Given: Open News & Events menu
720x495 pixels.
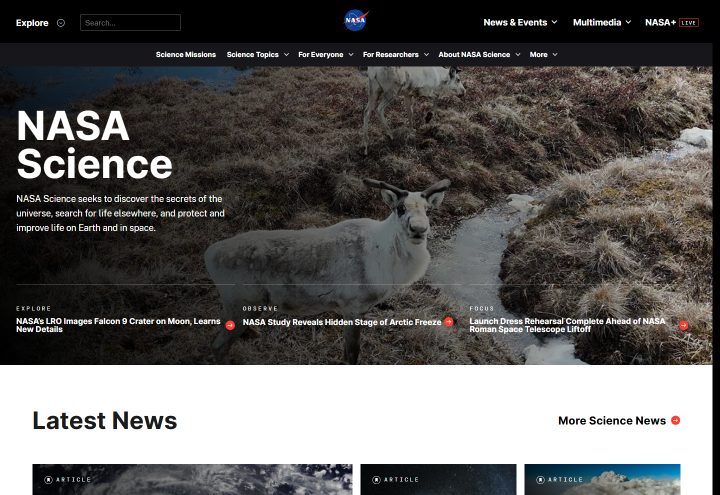Looking at the screenshot, I should [515, 22].
